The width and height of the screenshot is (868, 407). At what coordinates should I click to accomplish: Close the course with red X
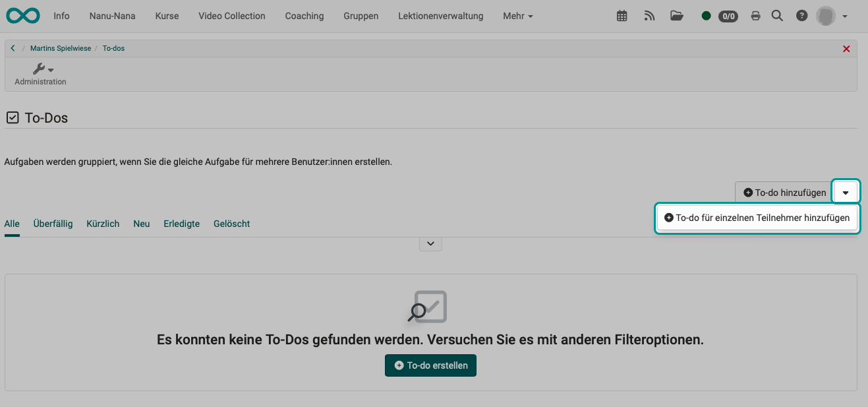coord(846,49)
